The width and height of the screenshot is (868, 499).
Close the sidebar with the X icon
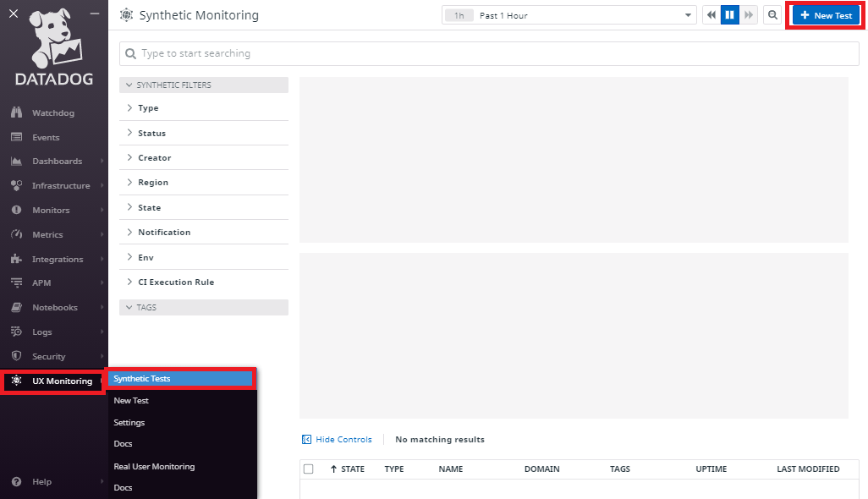tap(14, 14)
